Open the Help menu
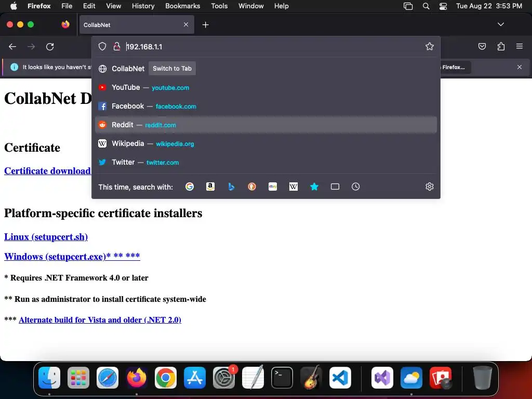532x399 pixels. pos(281,6)
